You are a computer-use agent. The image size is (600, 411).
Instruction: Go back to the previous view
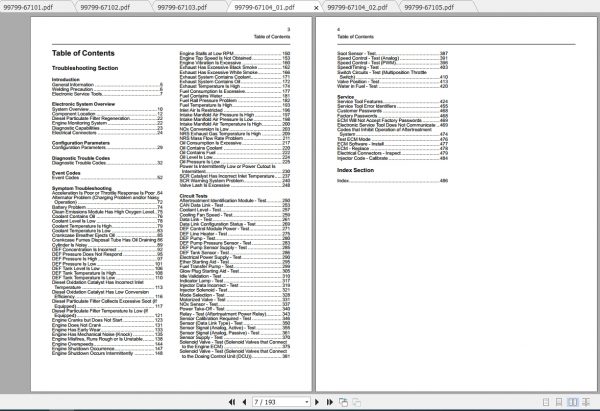(343, 402)
